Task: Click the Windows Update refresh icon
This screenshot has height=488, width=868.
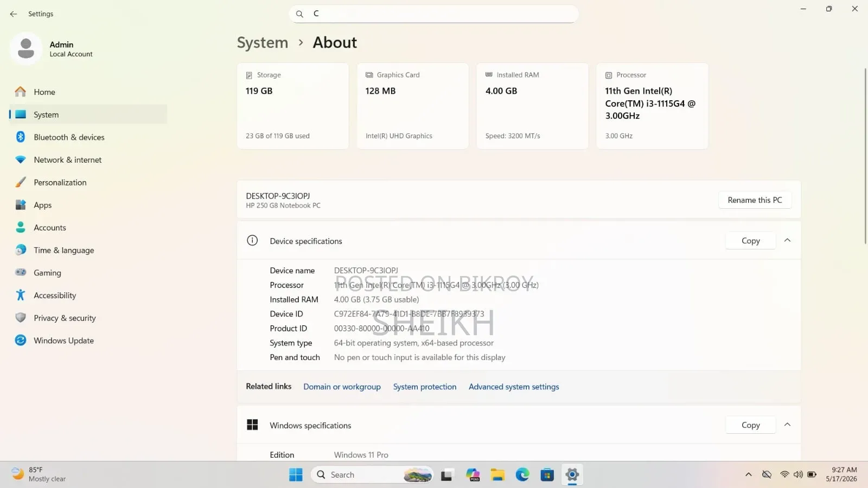Action: pyautogui.click(x=21, y=340)
